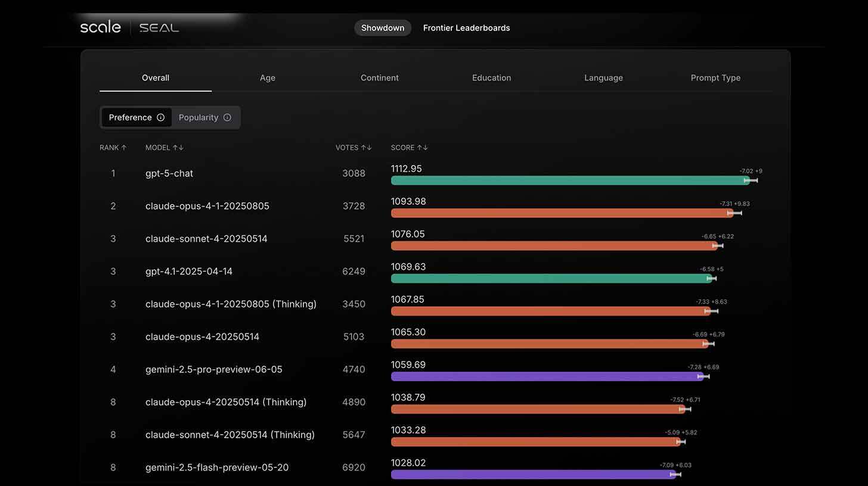The height and width of the screenshot is (486, 868).
Task: Click the Scale logo in the header
Action: click(100, 27)
